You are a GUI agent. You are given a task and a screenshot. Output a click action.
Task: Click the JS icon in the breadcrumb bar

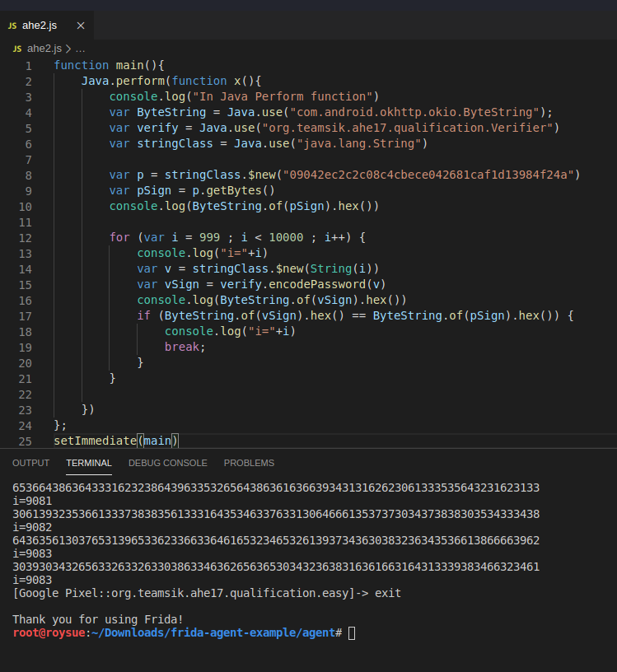point(18,49)
